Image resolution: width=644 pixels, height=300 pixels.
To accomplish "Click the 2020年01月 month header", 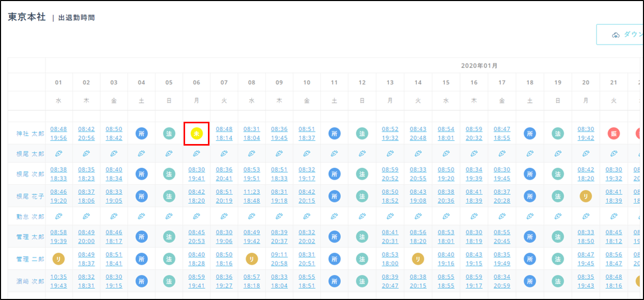I will [480, 66].
